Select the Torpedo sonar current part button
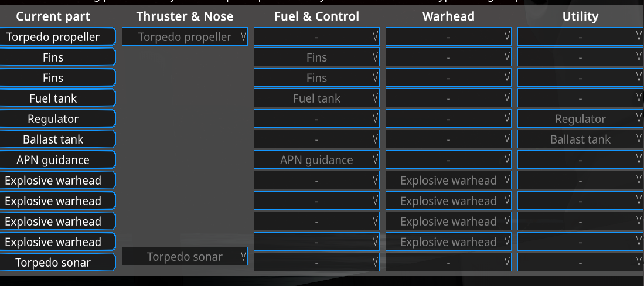The image size is (644, 286). (x=57, y=263)
